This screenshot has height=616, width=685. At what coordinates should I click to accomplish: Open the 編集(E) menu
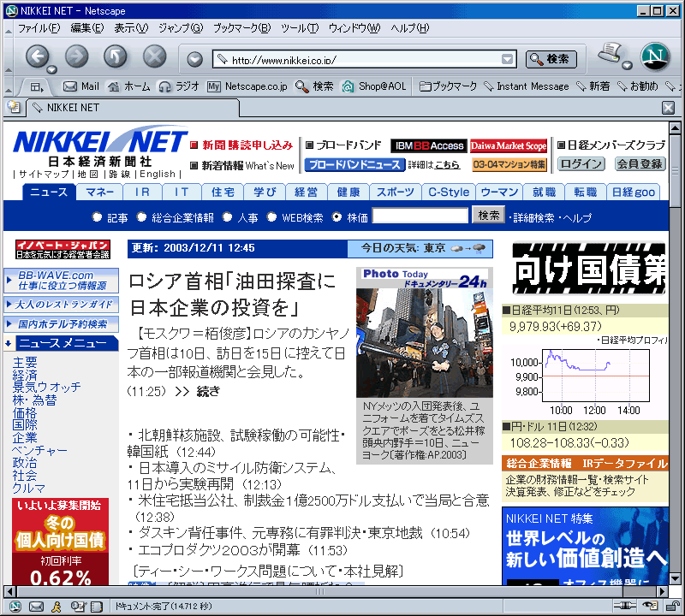click(87, 28)
